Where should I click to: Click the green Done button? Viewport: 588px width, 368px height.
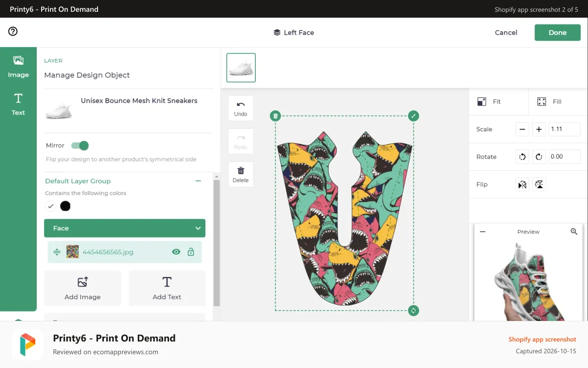point(558,32)
